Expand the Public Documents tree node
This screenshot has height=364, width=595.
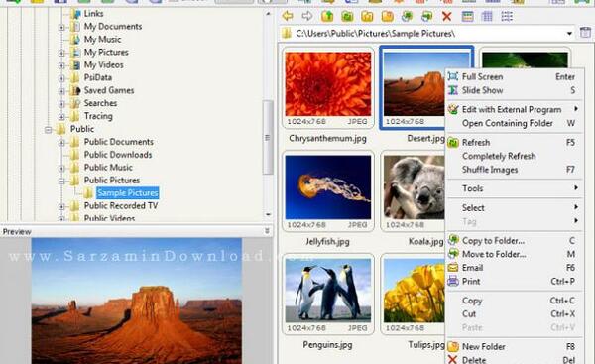tap(61, 143)
